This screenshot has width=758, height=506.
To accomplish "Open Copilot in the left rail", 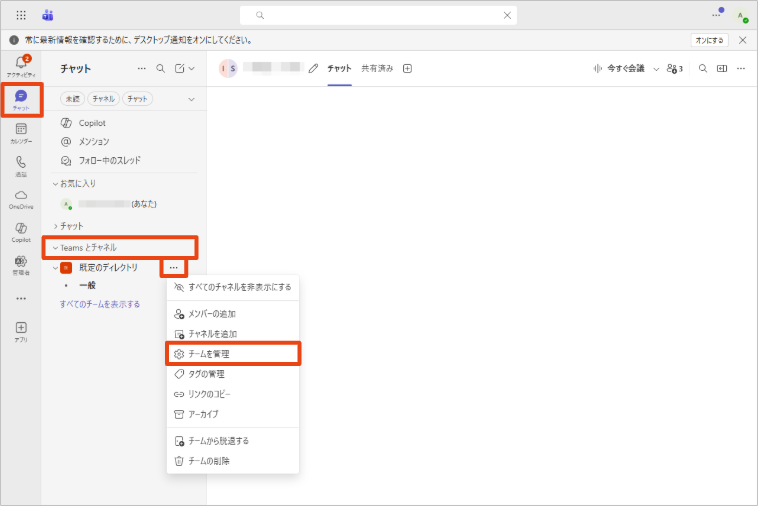I will (x=20, y=232).
